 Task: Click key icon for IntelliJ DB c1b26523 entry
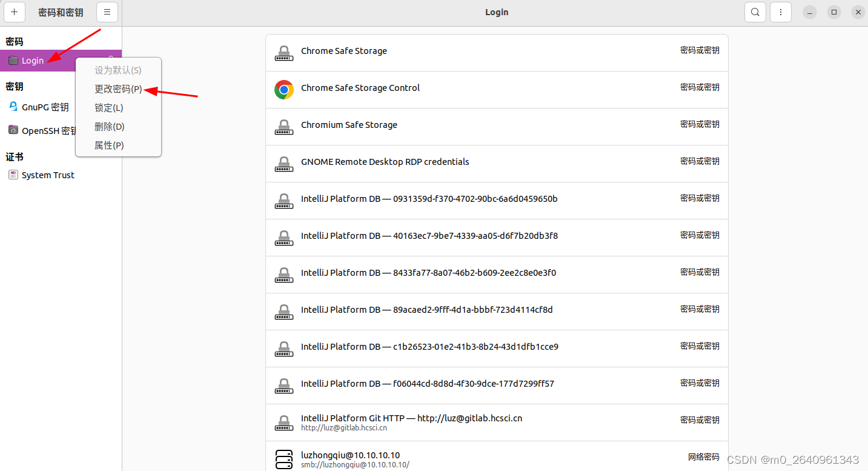click(x=283, y=349)
